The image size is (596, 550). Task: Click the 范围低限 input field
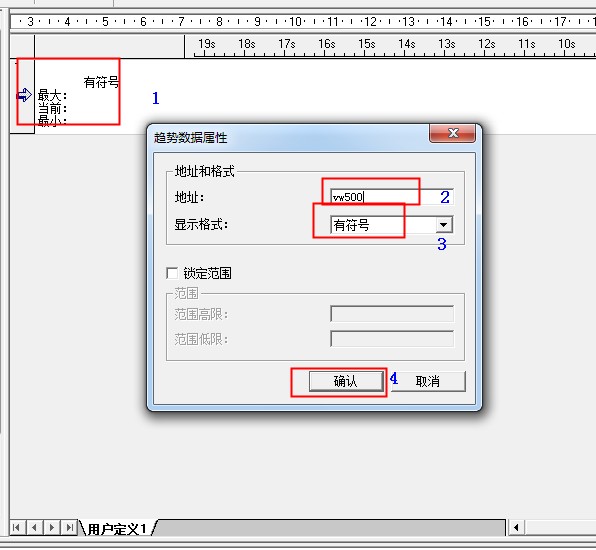click(x=392, y=339)
